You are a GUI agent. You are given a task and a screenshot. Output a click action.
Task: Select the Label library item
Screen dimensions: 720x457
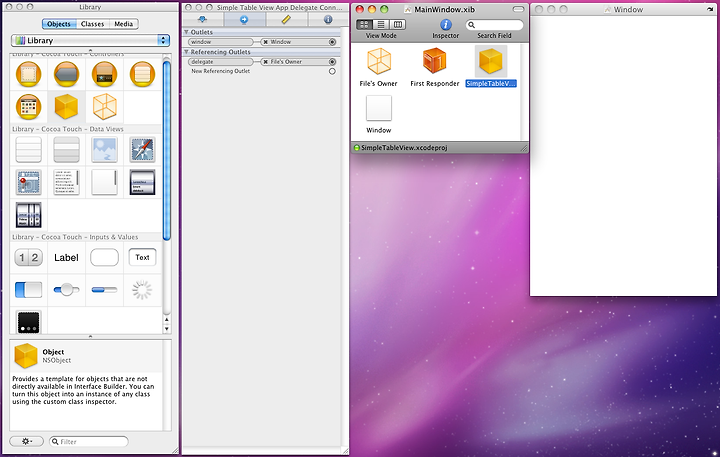(x=67, y=258)
